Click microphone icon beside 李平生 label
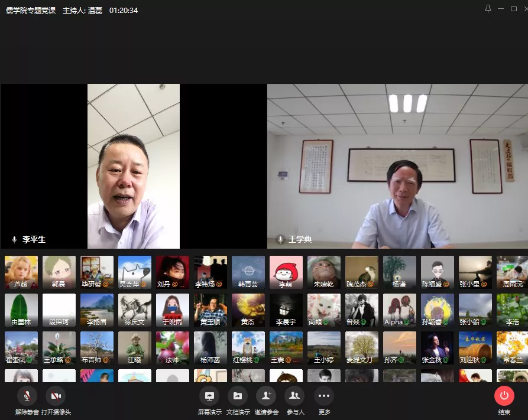 point(14,240)
